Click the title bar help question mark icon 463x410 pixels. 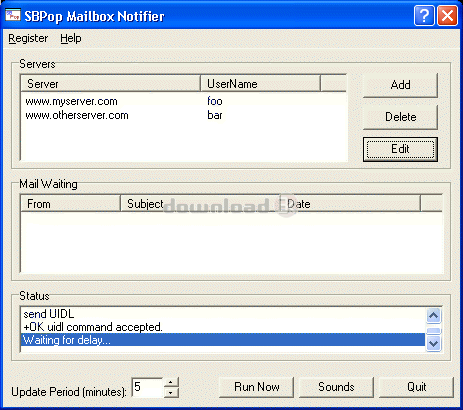coord(424,15)
